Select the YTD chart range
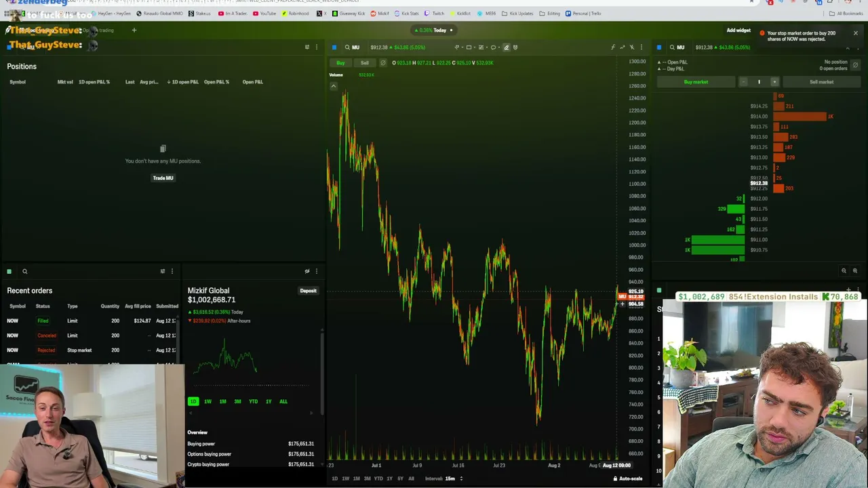 [x=378, y=479]
